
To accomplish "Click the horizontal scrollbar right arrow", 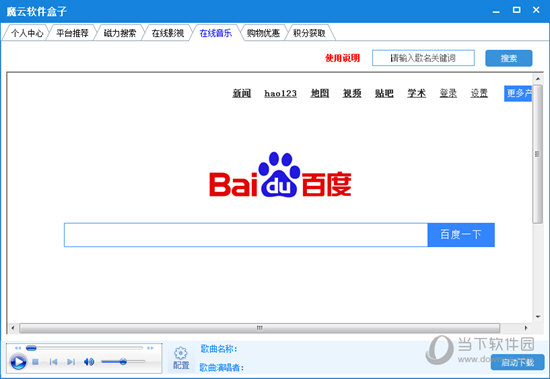I will pos(526,328).
